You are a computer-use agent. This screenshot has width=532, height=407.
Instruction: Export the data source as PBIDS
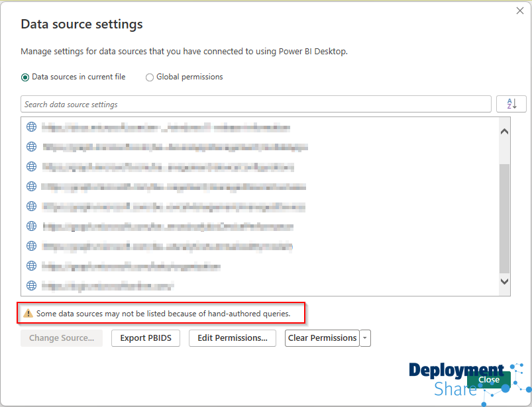pos(146,338)
